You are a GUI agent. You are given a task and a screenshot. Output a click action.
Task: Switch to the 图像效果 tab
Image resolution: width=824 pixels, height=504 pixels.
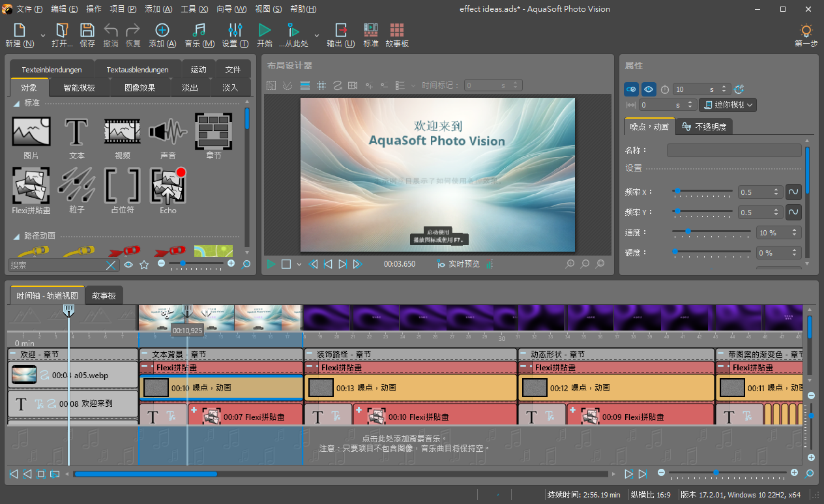pyautogui.click(x=140, y=87)
